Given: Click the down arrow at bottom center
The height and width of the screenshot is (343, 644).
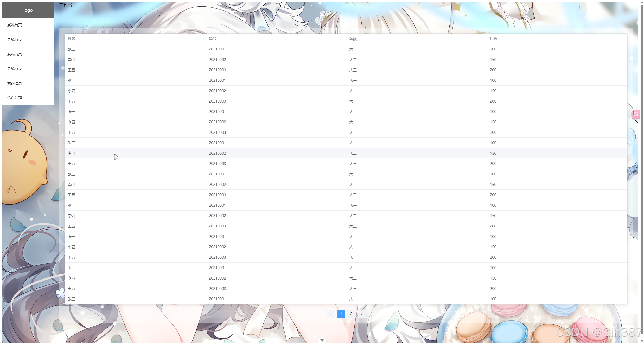Looking at the screenshot, I should tap(322, 340).
